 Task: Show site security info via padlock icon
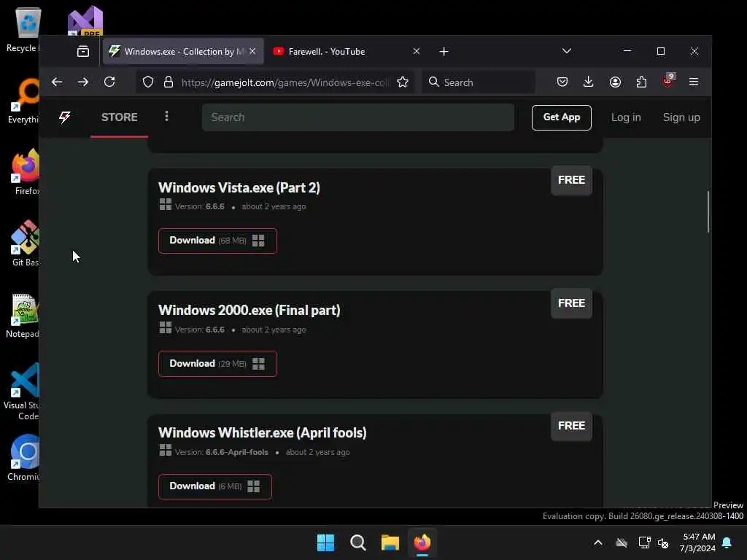coord(169,82)
